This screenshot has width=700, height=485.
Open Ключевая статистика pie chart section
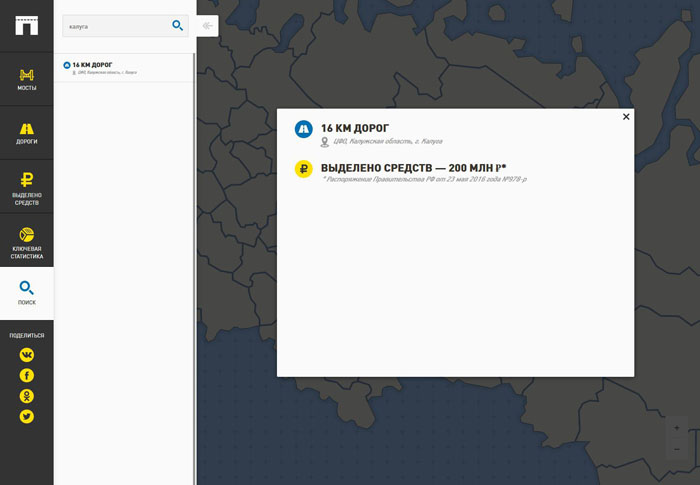tap(27, 241)
